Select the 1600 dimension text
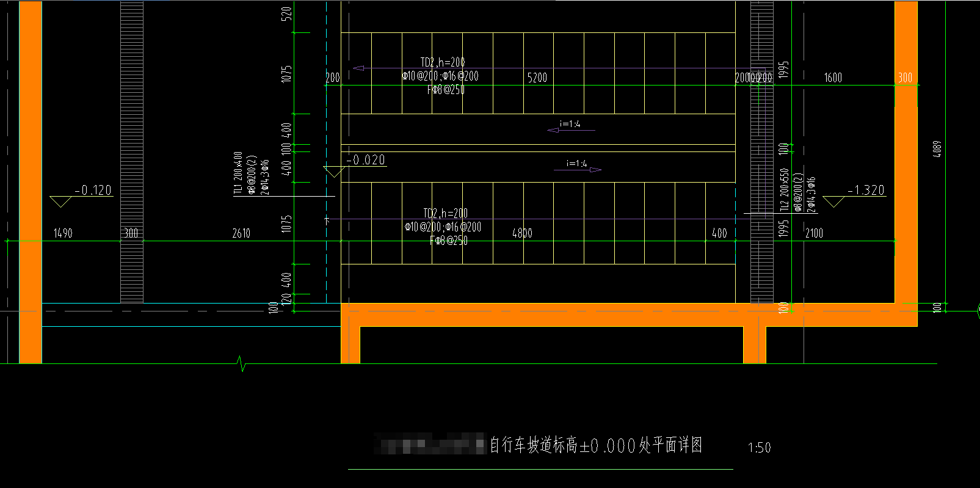Screen dimensions: 980x488 click(833, 78)
